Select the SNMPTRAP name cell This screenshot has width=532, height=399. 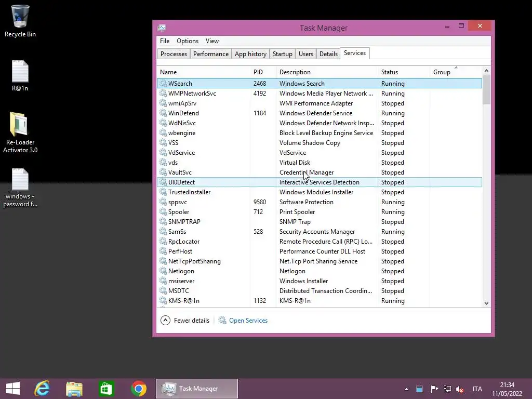(x=184, y=221)
